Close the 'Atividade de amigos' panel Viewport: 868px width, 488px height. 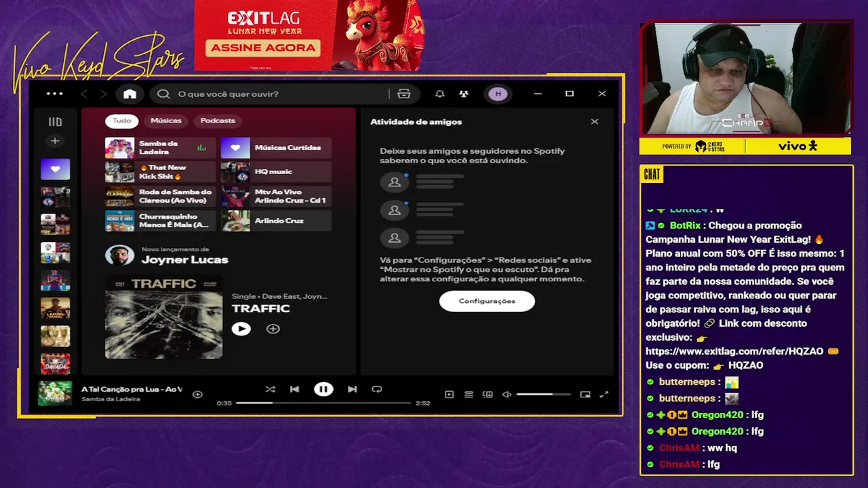tap(595, 122)
